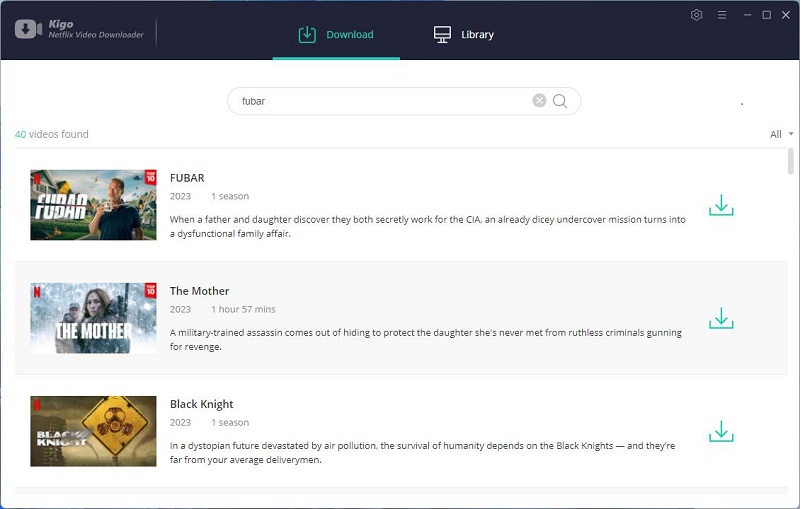Click the FUBAR title text
This screenshot has height=509, width=800.
click(x=187, y=178)
